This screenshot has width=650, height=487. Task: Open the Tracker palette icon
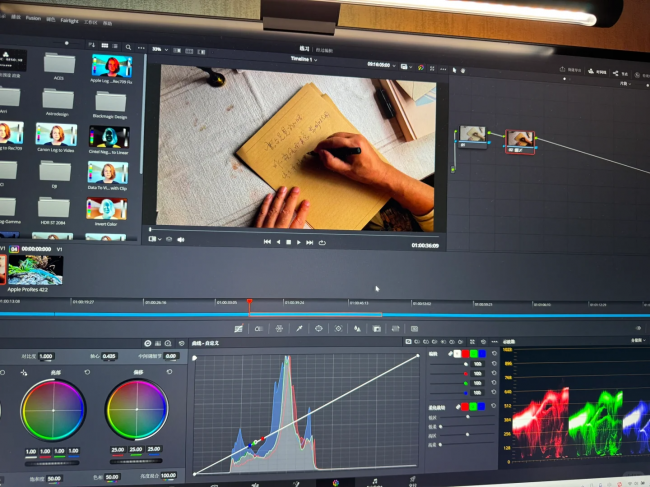(x=338, y=329)
